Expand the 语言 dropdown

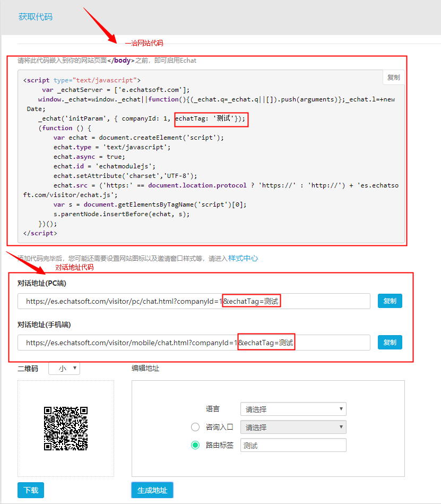pyautogui.click(x=293, y=409)
